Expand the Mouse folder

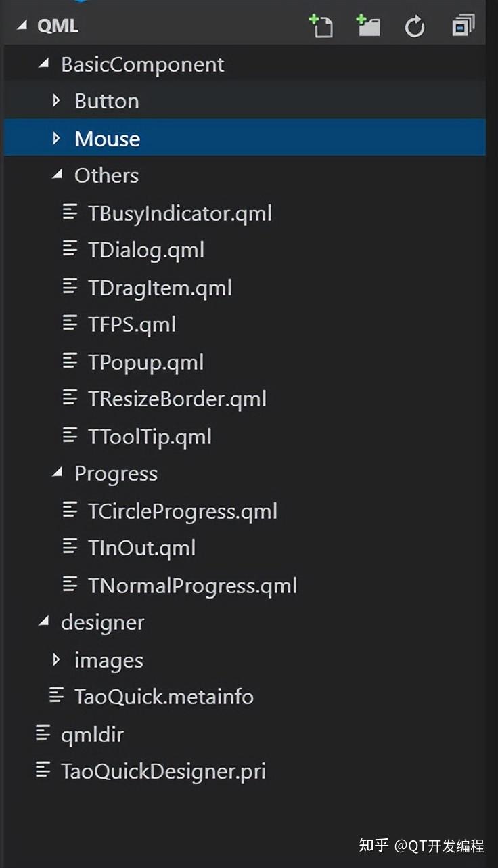(56, 138)
